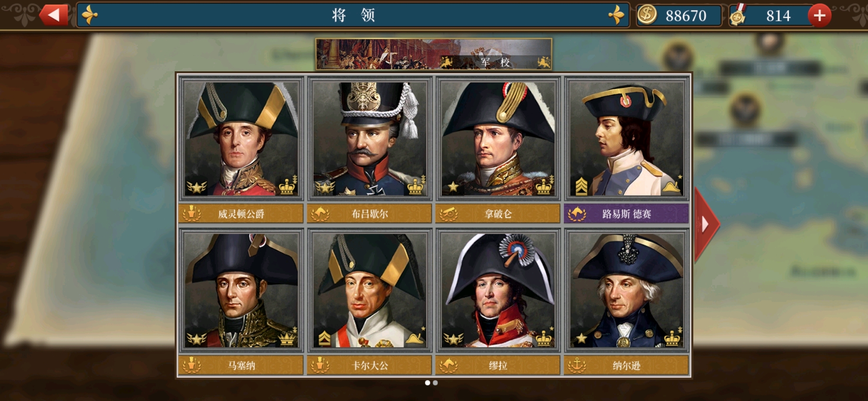Open the 纳尔逊 portrait card
The image size is (868, 401).
626,290
